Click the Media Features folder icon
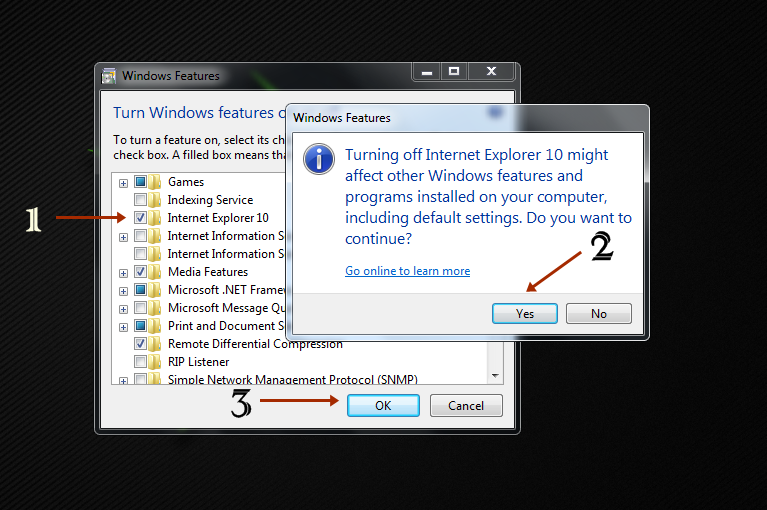Viewport: 767px width, 510px height. tap(155, 271)
